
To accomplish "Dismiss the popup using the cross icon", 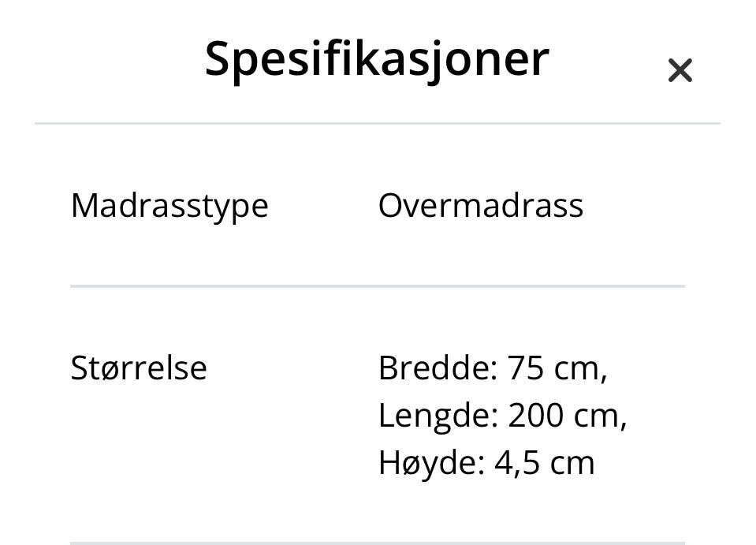I will 680,69.
